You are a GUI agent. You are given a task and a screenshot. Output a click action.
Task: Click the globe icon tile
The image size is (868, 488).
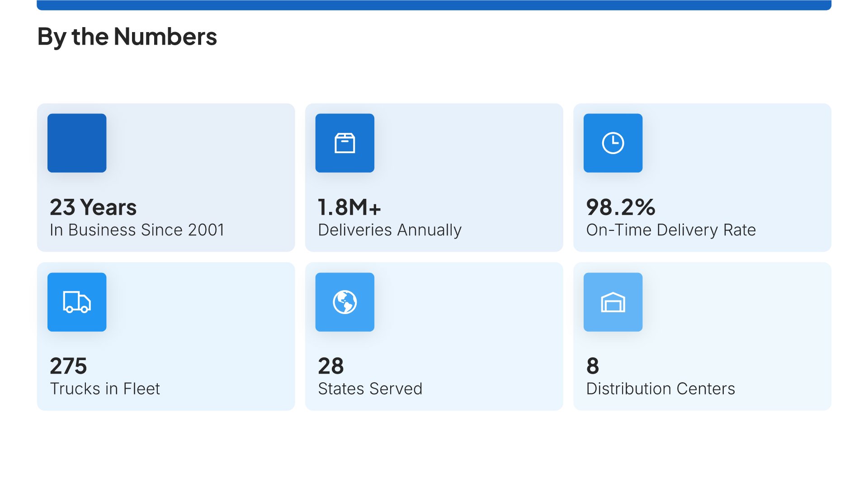pyautogui.click(x=344, y=302)
